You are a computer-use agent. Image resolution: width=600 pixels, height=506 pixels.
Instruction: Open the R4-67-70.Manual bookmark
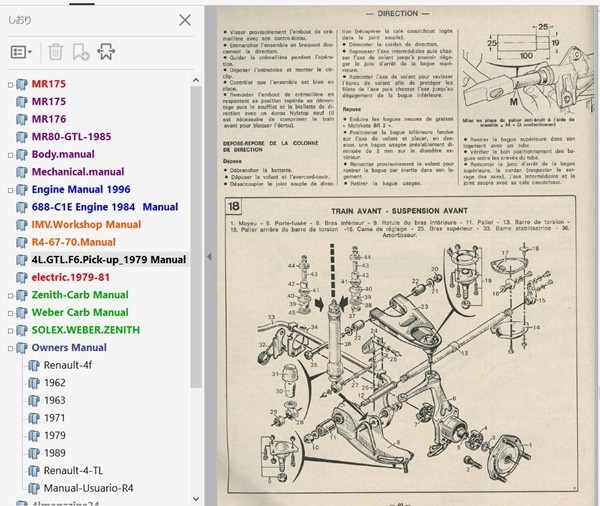point(73,242)
